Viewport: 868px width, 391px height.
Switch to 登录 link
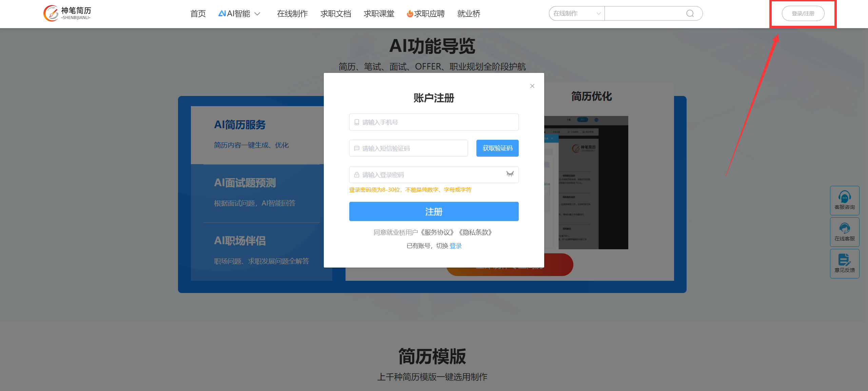pos(455,246)
